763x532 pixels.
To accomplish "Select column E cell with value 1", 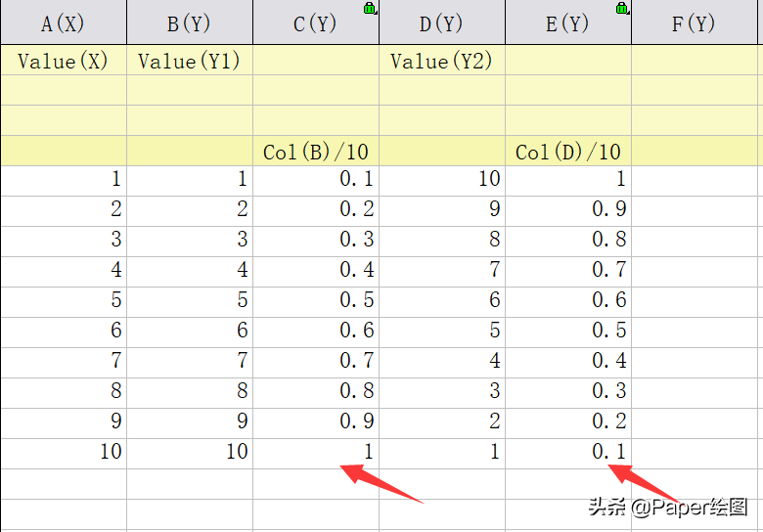I will 568,181.
